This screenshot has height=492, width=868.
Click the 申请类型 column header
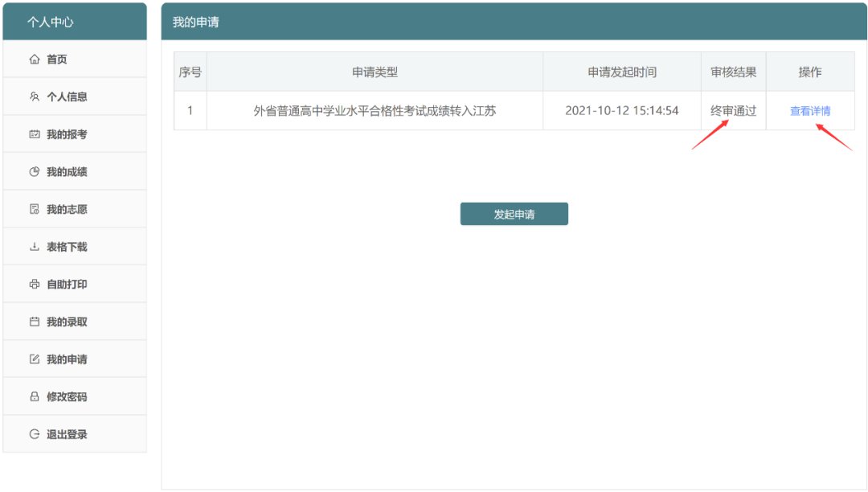tap(375, 72)
